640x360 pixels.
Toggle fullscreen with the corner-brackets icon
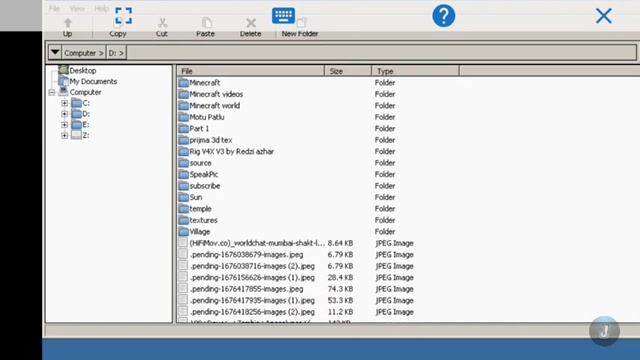(123, 16)
